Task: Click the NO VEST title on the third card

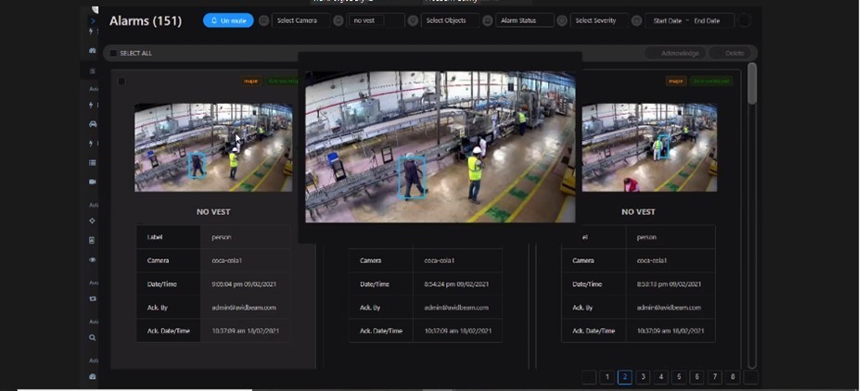Action: point(638,212)
